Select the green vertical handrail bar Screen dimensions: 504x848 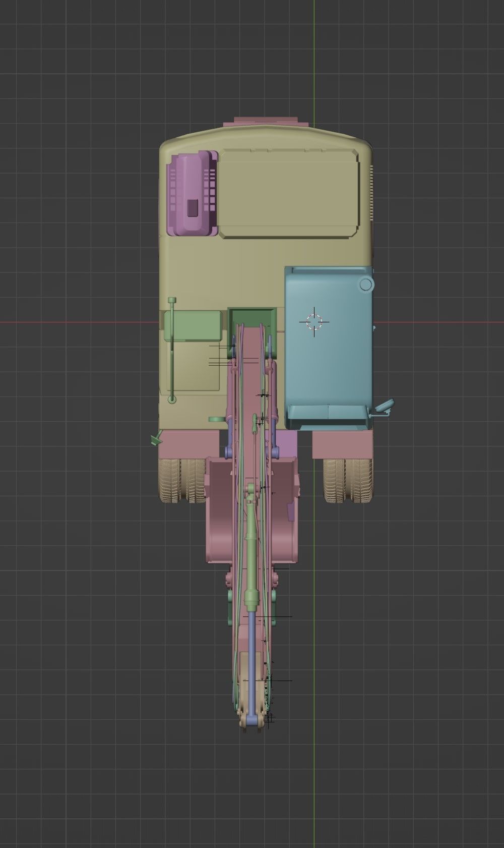[x=172, y=350]
